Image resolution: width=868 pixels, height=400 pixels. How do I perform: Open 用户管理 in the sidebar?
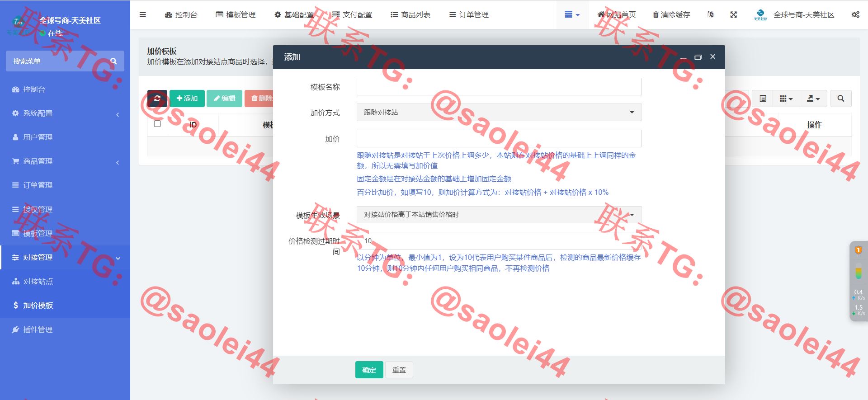tap(65, 137)
